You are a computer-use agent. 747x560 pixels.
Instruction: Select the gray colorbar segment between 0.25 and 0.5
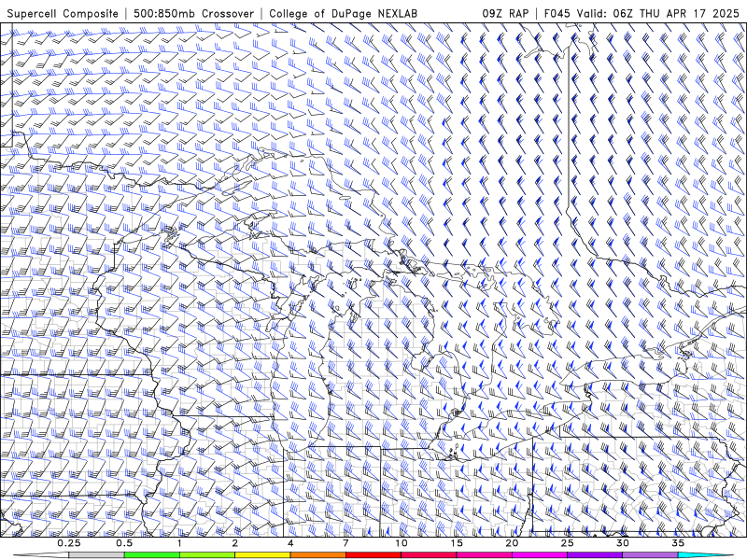pyautogui.click(x=97, y=555)
